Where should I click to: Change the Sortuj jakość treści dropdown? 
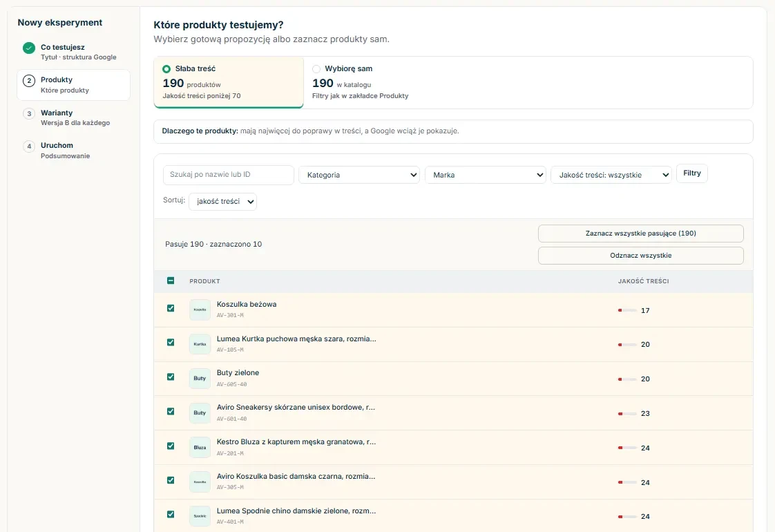click(x=223, y=202)
